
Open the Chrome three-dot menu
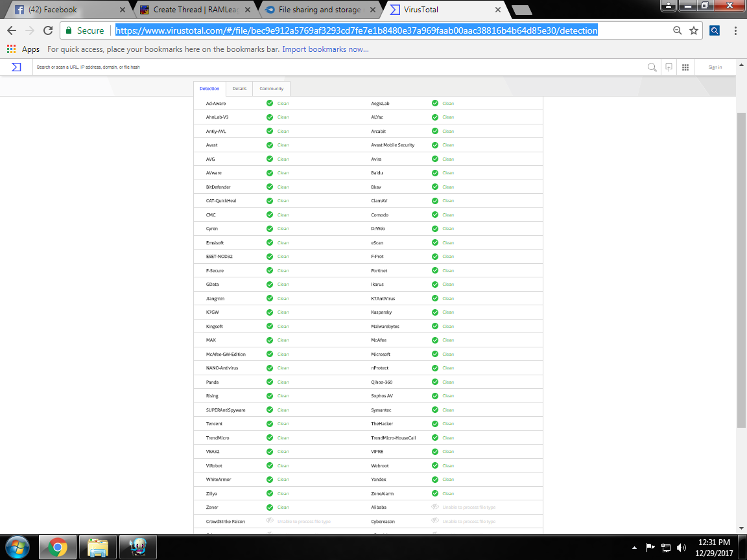pos(735,30)
